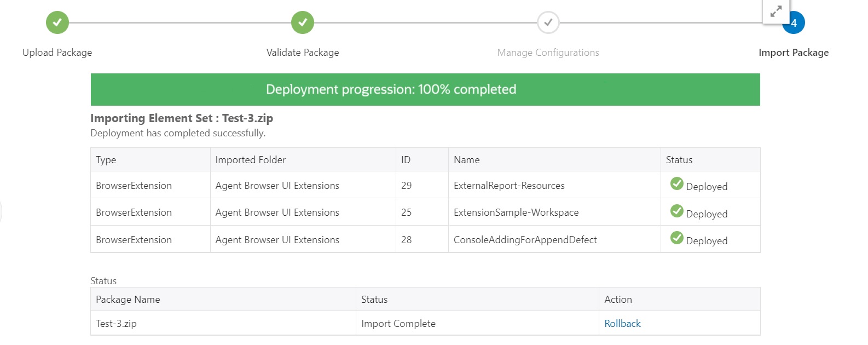This screenshot has height=345, width=868.
Task: Click the Type column header
Action: click(106, 160)
